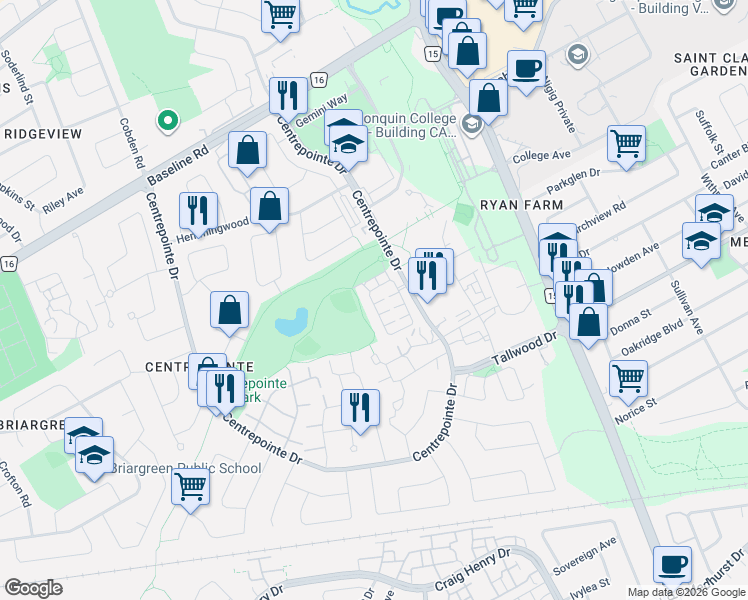Open coffee cup marker near Nigig Private
Screen dimensions: 748x600
pyautogui.click(x=526, y=72)
